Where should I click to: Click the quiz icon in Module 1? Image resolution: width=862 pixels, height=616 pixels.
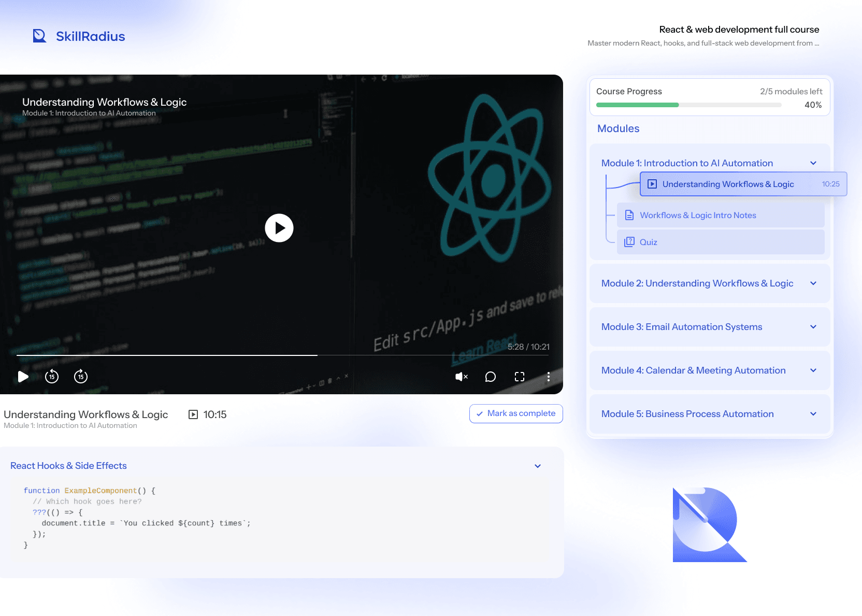[x=629, y=242]
